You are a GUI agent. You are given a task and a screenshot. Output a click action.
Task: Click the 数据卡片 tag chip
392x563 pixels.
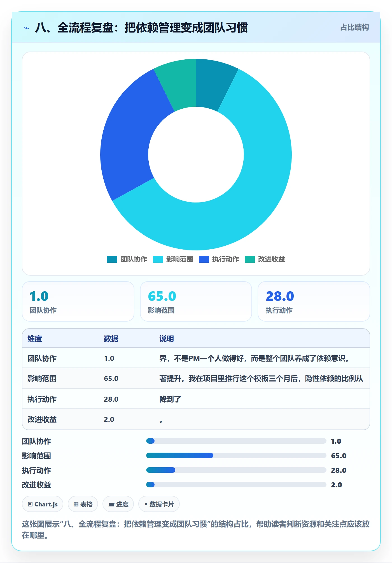[x=159, y=504]
